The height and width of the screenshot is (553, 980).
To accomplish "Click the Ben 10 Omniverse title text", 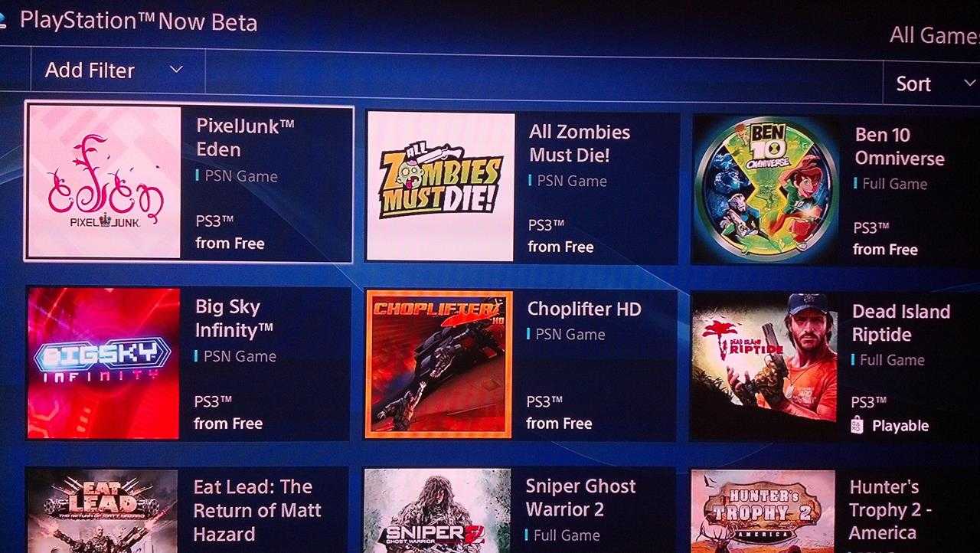I will pos(900,146).
